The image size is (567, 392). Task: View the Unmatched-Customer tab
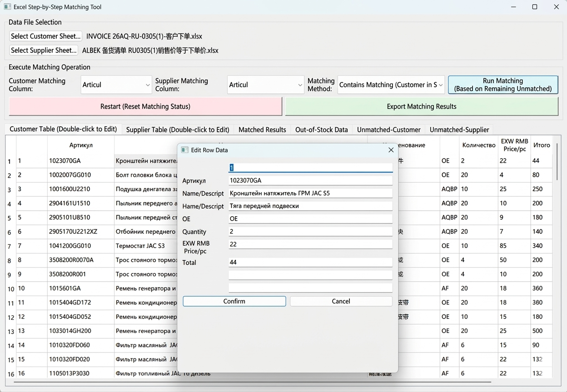tap(388, 129)
